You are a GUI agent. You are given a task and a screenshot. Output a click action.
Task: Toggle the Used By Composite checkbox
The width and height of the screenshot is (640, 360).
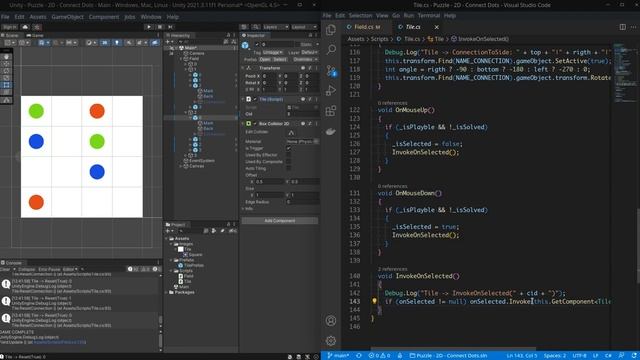point(289,162)
